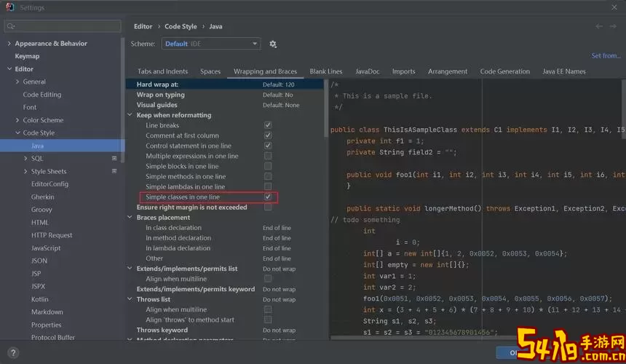
Task: Open scheme actions gear icon
Action: click(x=273, y=44)
